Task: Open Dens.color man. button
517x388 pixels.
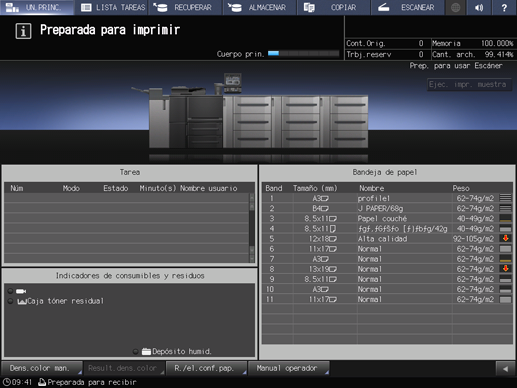Action: click(42, 368)
